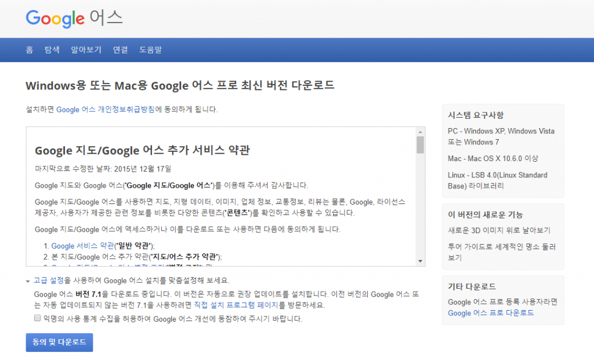Open the 도움말 help menu
Screen dimensions: 594x364
tap(150, 50)
